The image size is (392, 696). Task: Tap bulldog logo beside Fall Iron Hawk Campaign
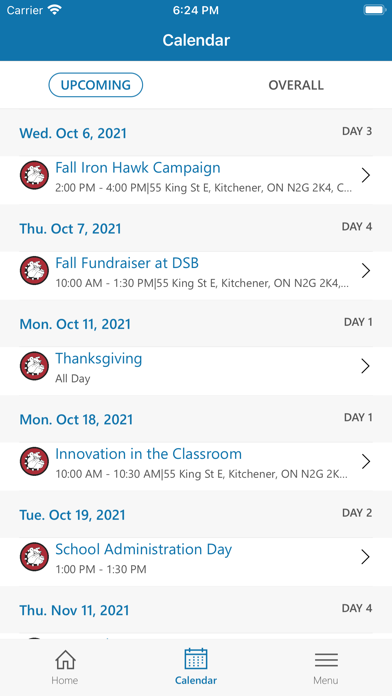point(34,175)
